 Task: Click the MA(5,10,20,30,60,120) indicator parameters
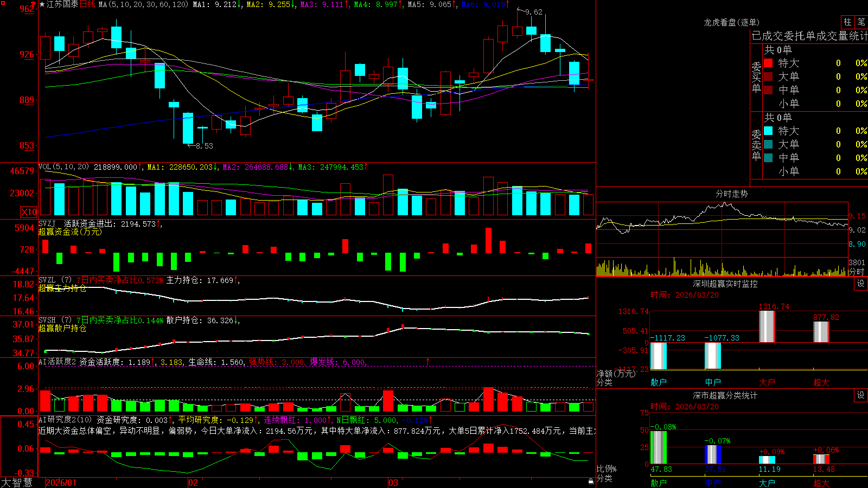point(143,4)
